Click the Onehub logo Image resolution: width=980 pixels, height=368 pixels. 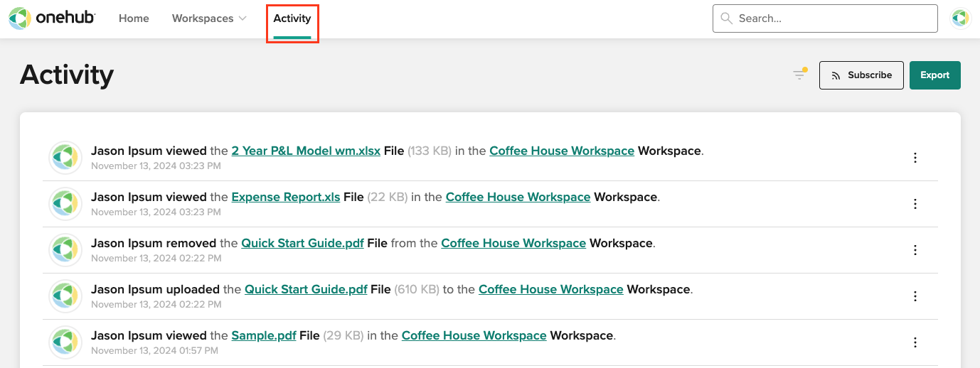click(x=52, y=18)
